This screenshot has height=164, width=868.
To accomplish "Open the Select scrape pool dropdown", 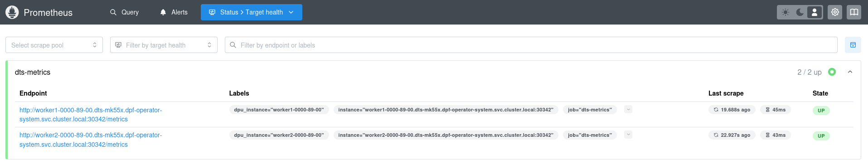I will pyautogui.click(x=54, y=45).
